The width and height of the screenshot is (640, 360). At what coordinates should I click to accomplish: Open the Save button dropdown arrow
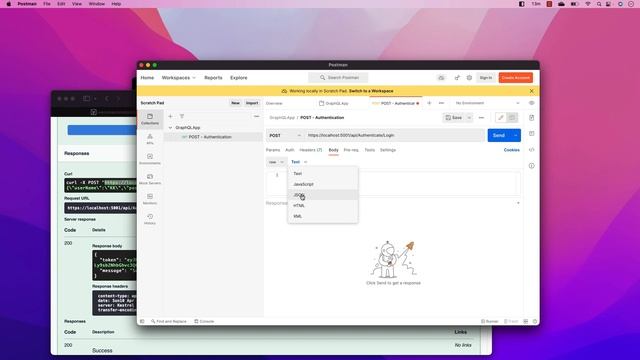469,118
